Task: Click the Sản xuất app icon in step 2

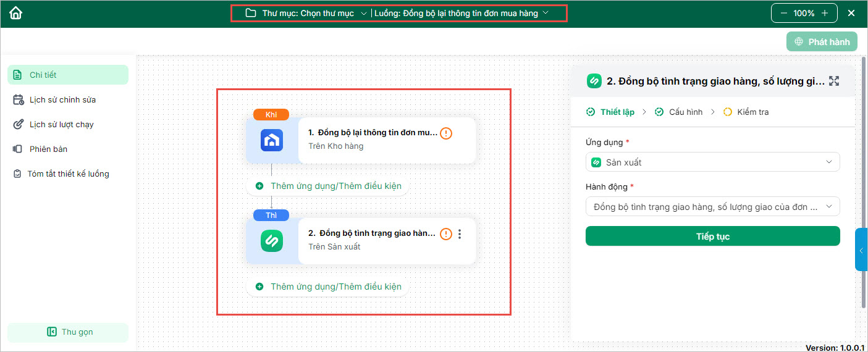Action: [x=272, y=240]
